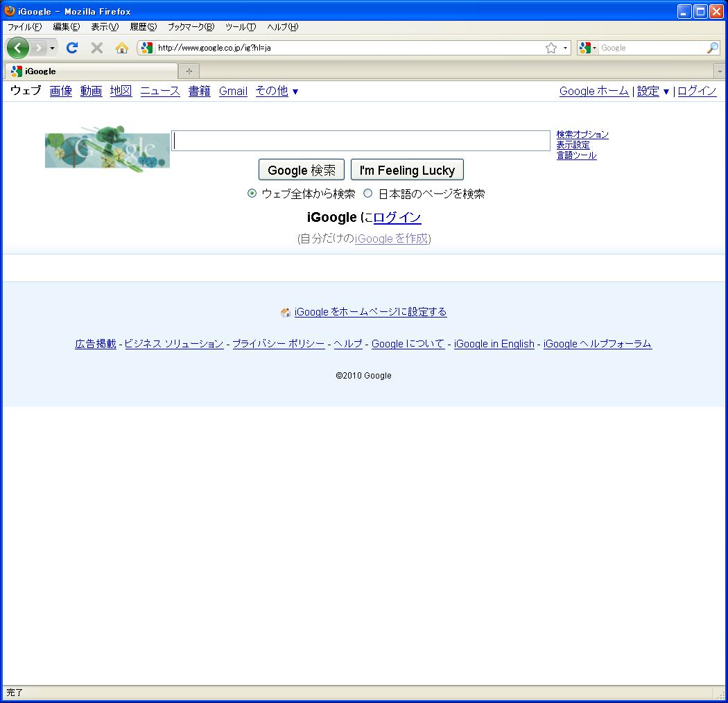The width and height of the screenshot is (728, 703).
Task: Open the ニュース link
Action: [160, 91]
